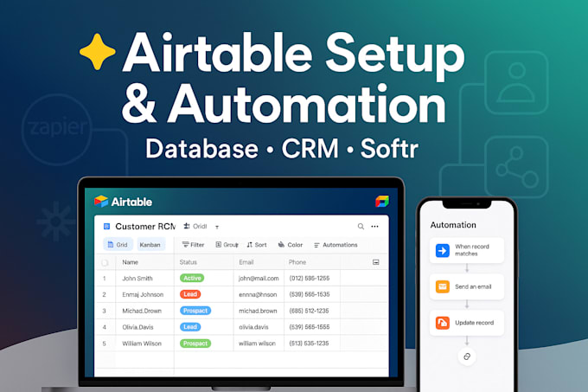The width and height of the screenshot is (588, 392).
Task: Open Automations in the table toolbar
Action: click(336, 245)
